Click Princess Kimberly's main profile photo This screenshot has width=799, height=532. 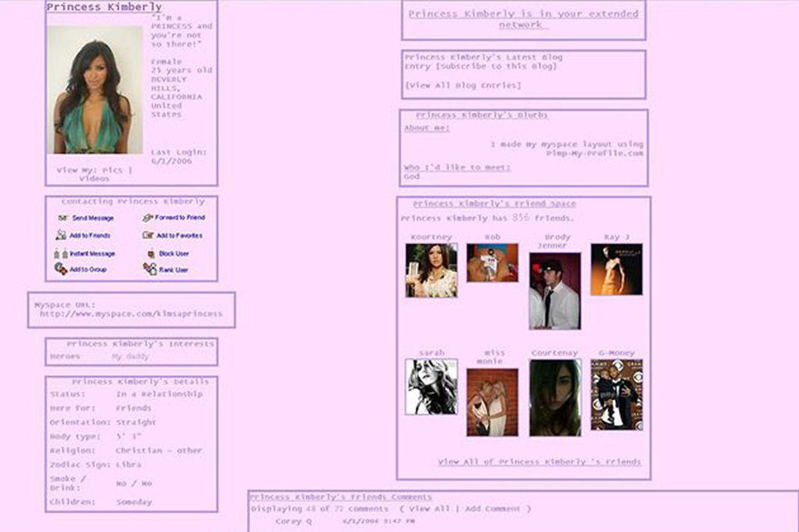click(95, 90)
